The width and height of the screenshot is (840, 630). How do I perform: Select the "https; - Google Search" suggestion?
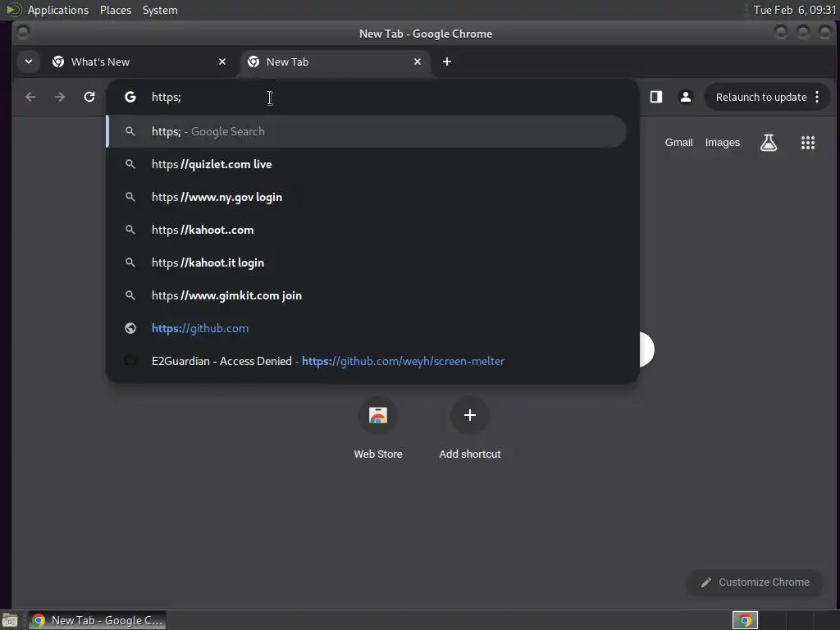367,131
